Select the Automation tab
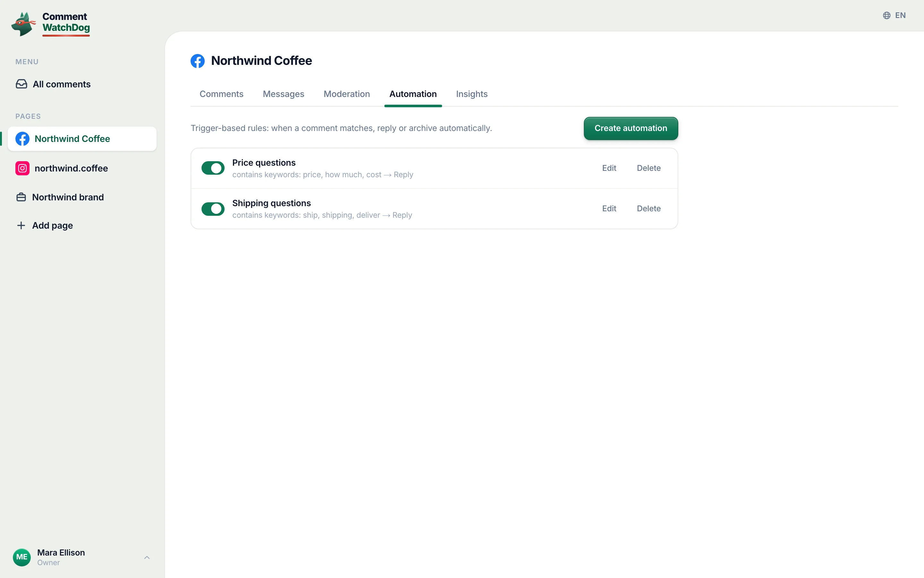 click(x=413, y=94)
